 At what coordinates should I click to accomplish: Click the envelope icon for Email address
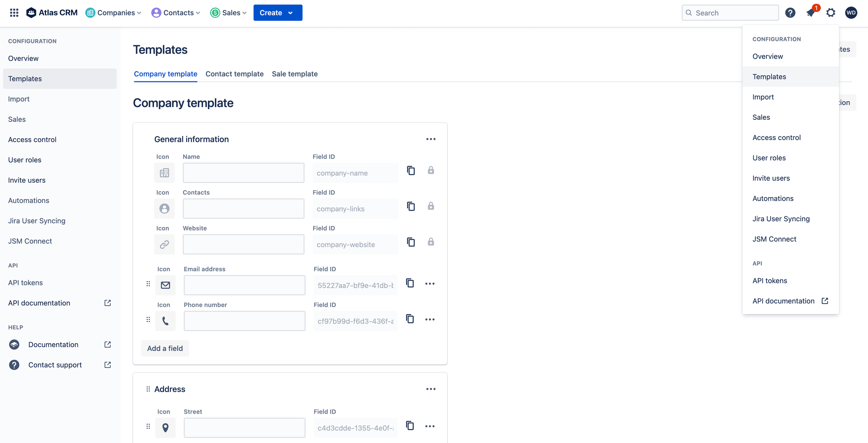(165, 285)
